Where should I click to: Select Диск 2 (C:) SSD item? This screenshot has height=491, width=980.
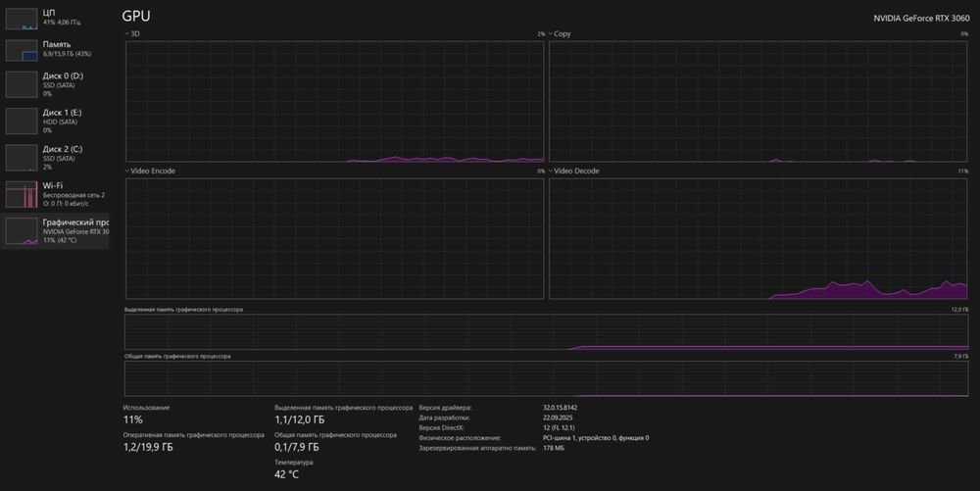click(x=55, y=158)
